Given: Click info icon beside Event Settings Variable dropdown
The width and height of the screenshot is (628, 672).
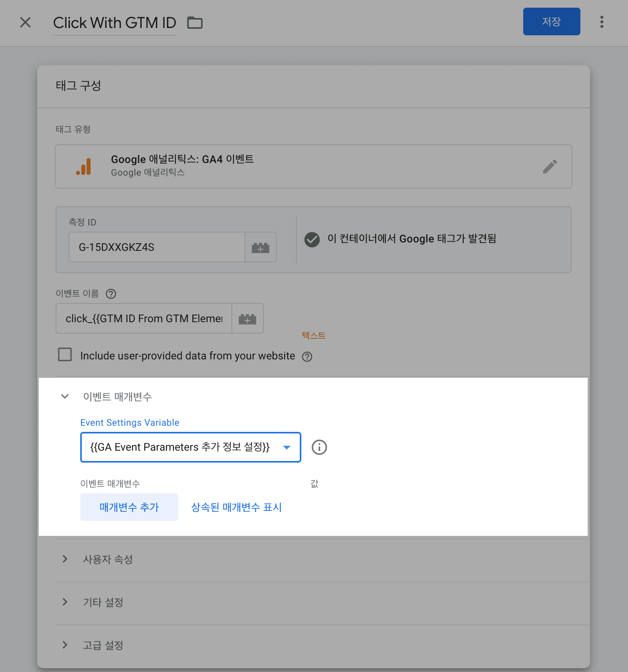Looking at the screenshot, I should click(319, 447).
